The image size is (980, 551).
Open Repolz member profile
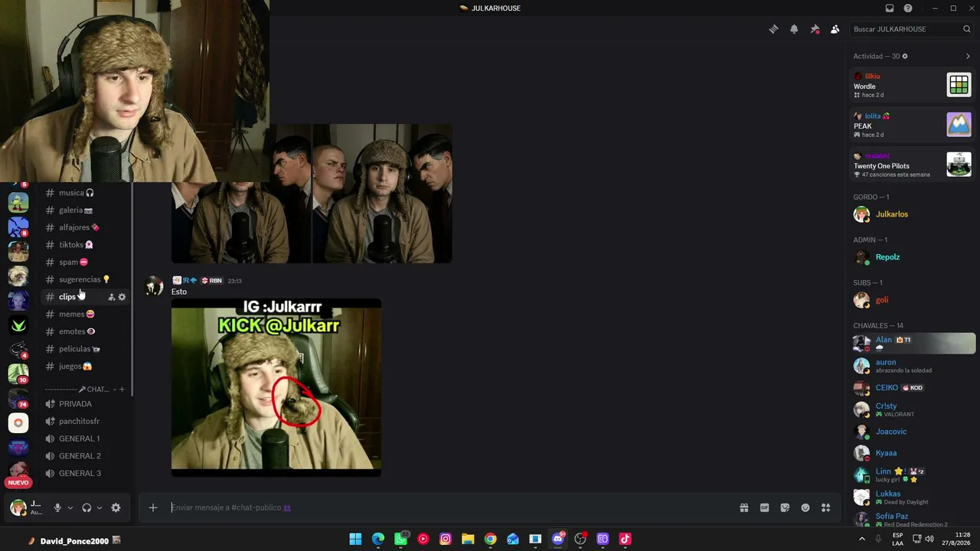(x=912, y=257)
